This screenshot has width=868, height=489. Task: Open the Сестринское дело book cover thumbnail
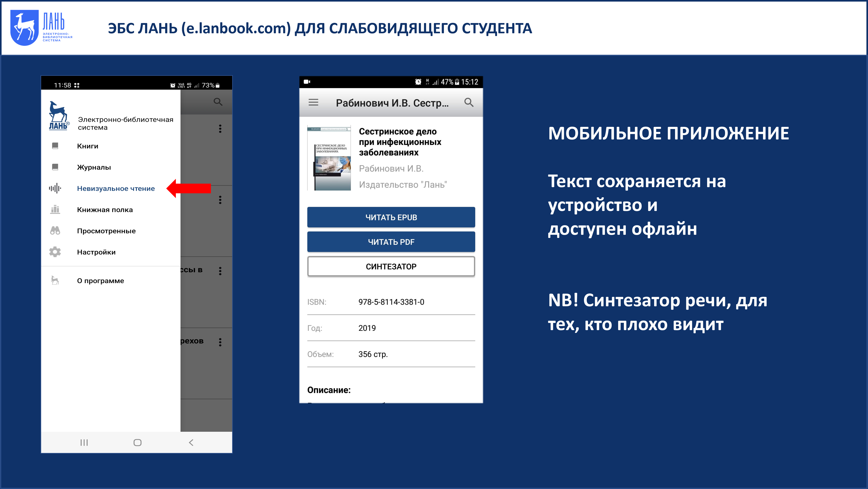pyautogui.click(x=329, y=158)
